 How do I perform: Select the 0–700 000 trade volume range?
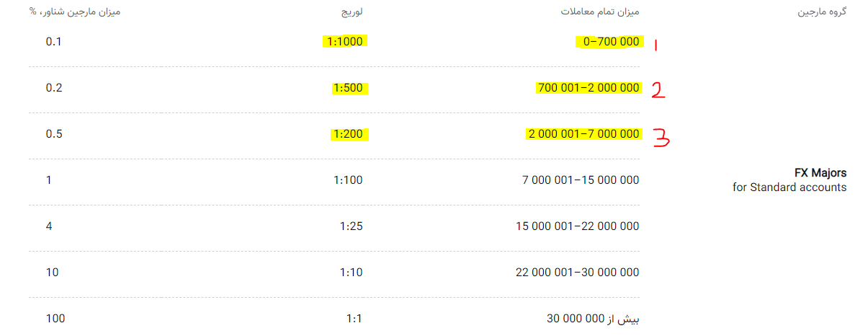click(609, 42)
